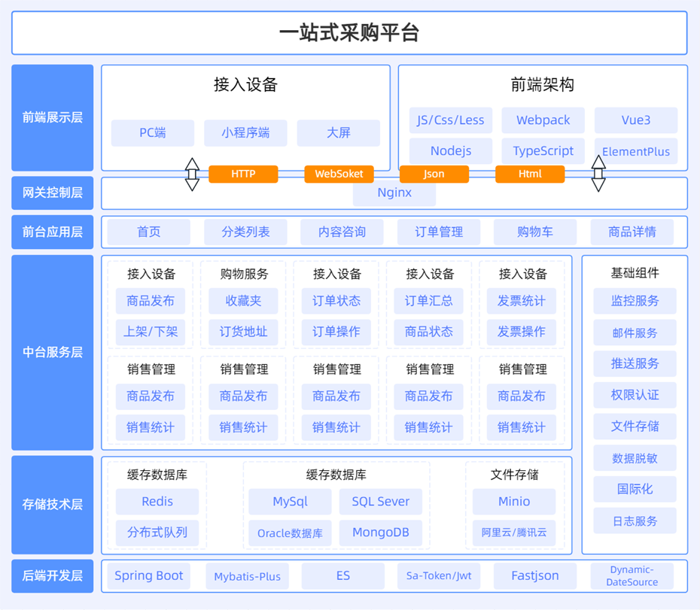
Task: Toggle the Json data format tag
Action: (434, 174)
